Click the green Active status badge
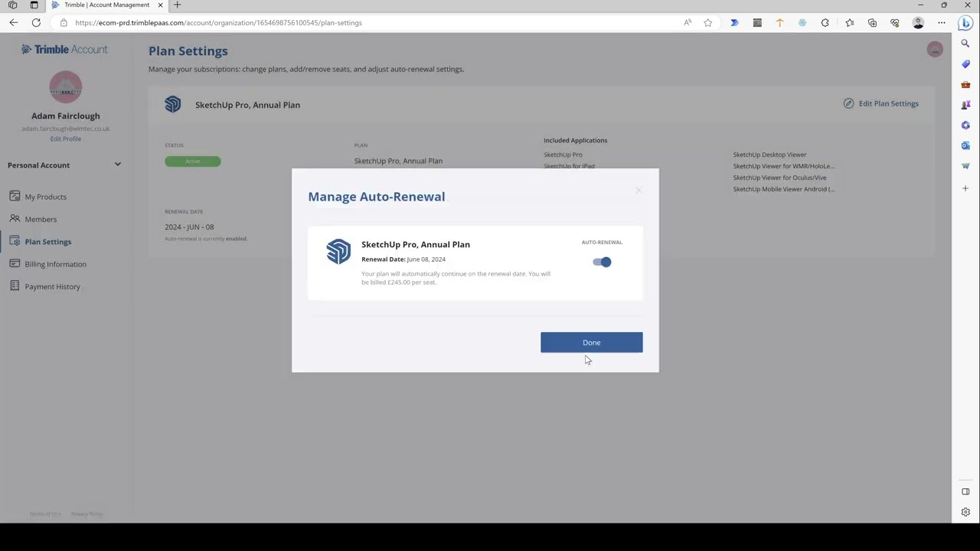This screenshot has width=980, height=551. pos(192,161)
